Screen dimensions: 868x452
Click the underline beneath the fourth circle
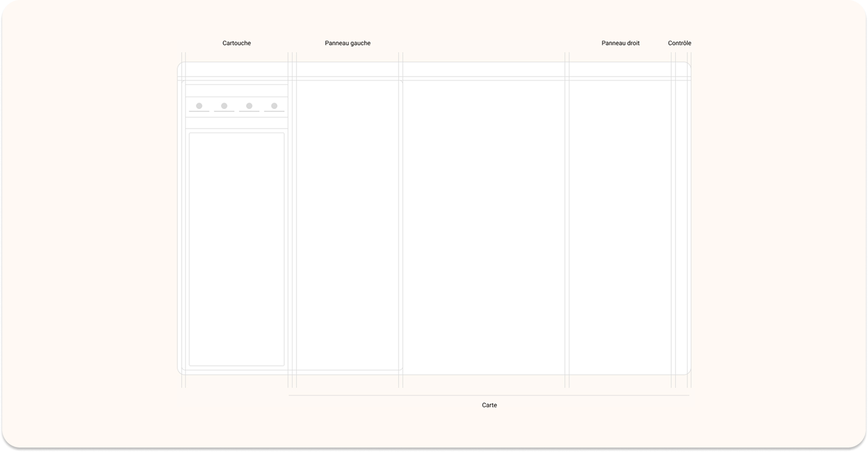click(274, 111)
